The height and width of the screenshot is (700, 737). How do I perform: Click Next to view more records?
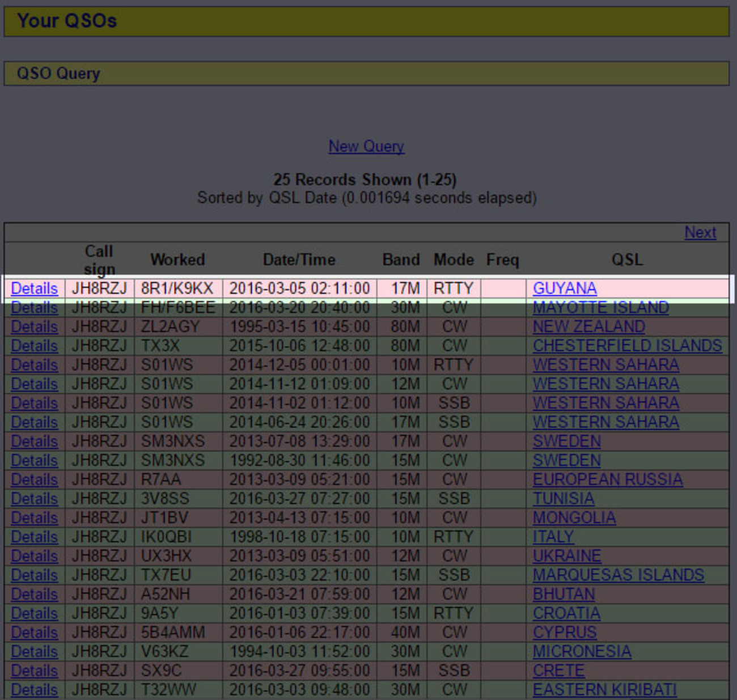[x=701, y=232]
